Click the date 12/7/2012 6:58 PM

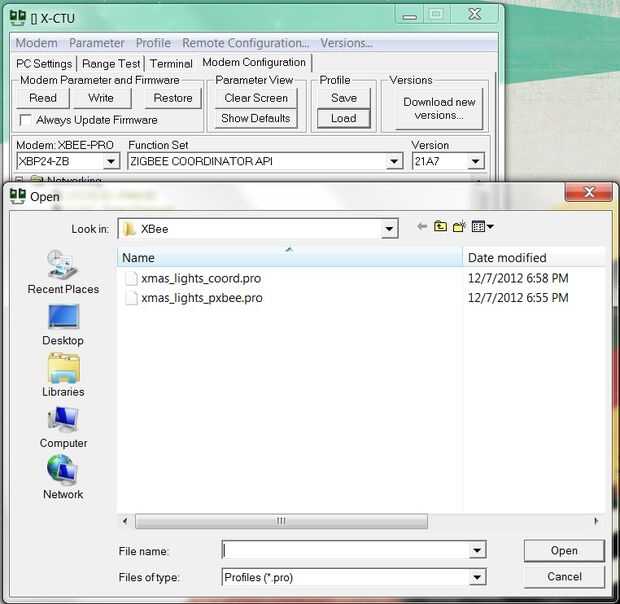[x=518, y=278]
